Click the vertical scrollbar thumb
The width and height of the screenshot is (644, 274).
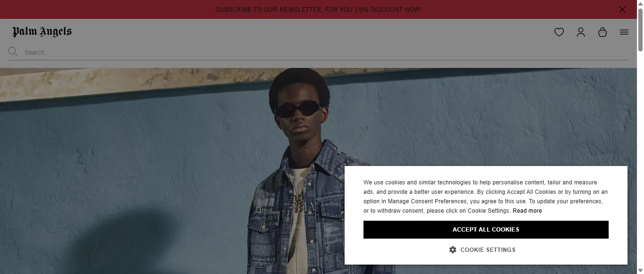coord(640,29)
